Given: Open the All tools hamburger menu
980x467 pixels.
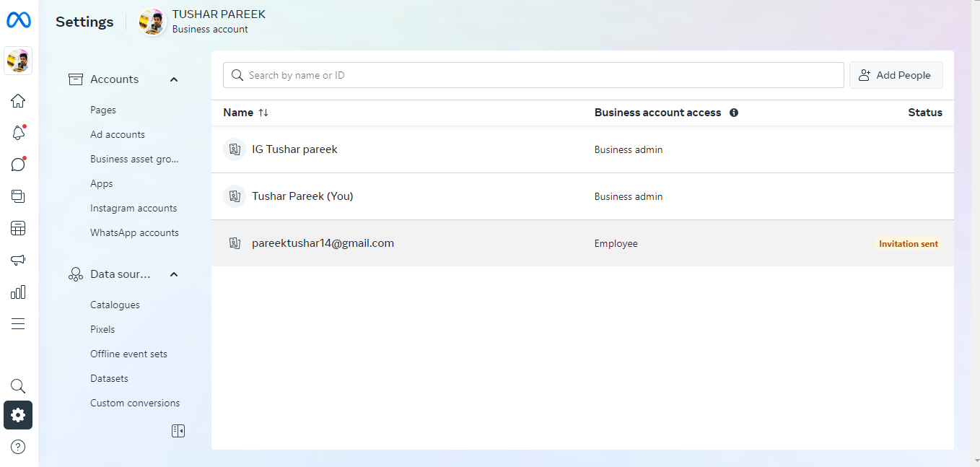Looking at the screenshot, I should (18, 324).
